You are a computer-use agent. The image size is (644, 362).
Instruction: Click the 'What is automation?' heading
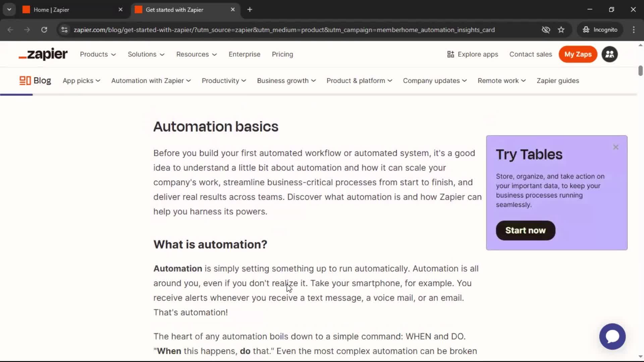[x=210, y=244]
